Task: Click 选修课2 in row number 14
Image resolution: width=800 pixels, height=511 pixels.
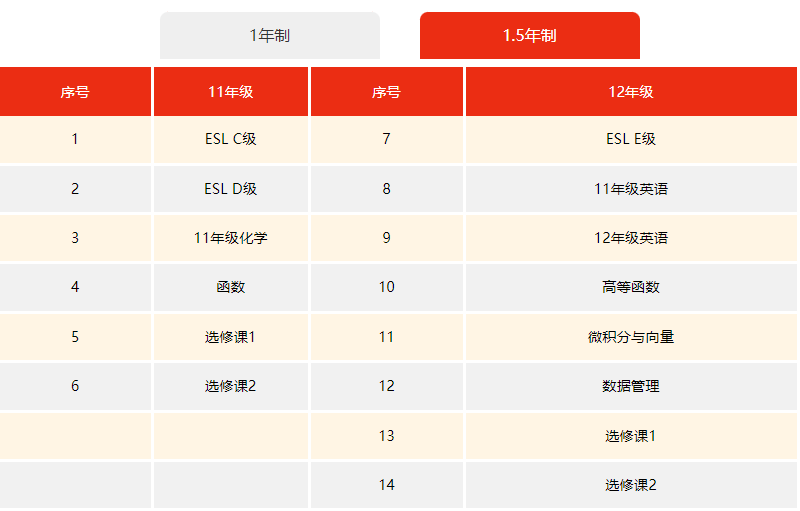Action: coord(631,485)
